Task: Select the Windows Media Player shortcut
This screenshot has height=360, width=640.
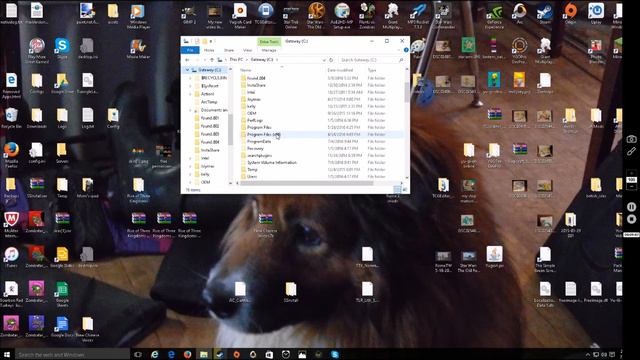Action: [138, 16]
